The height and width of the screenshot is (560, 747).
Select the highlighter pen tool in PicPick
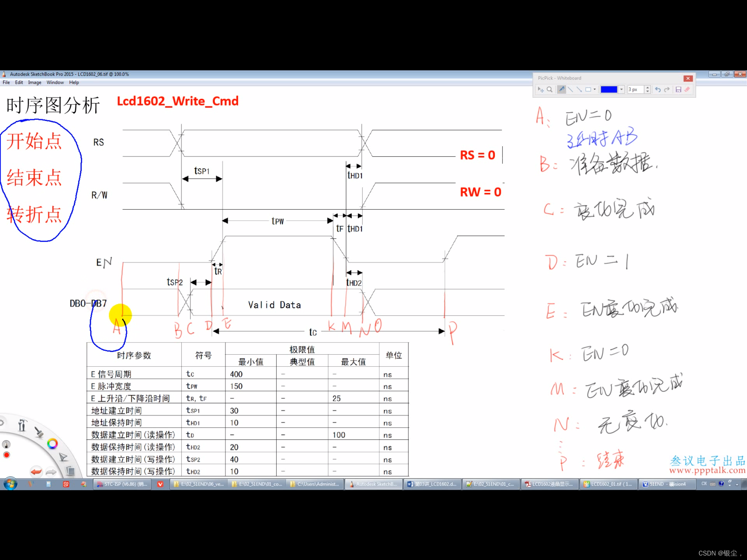pos(562,90)
